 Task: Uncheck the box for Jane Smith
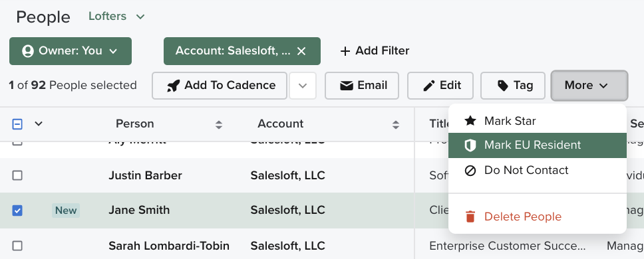click(x=17, y=211)
